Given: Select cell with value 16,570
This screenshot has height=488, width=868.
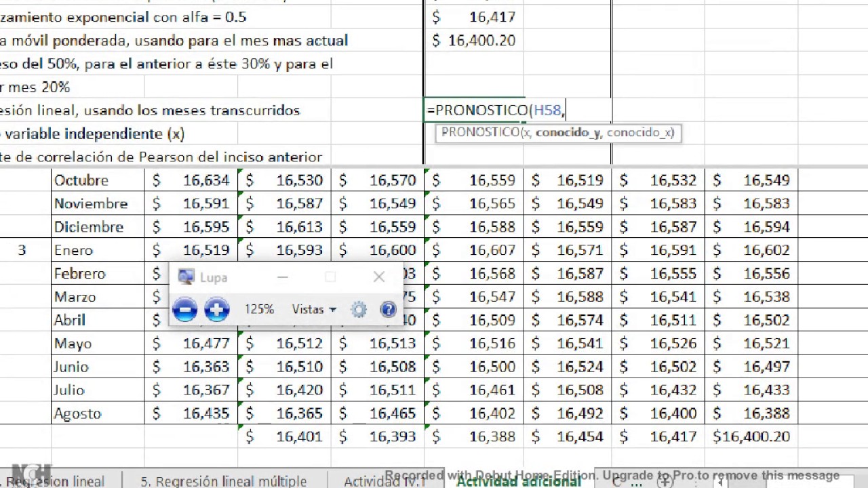Looking at the screenshot, I should (x=378, y=180).
